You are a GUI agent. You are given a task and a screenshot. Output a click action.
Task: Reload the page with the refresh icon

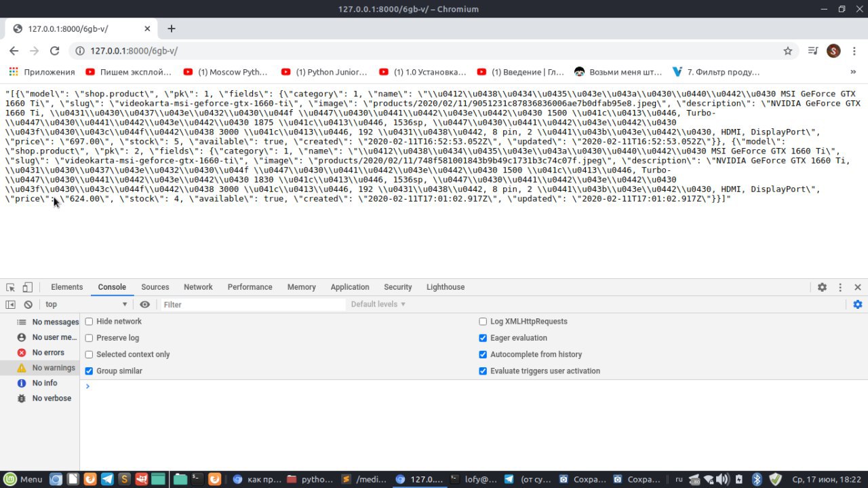(55, 51)
